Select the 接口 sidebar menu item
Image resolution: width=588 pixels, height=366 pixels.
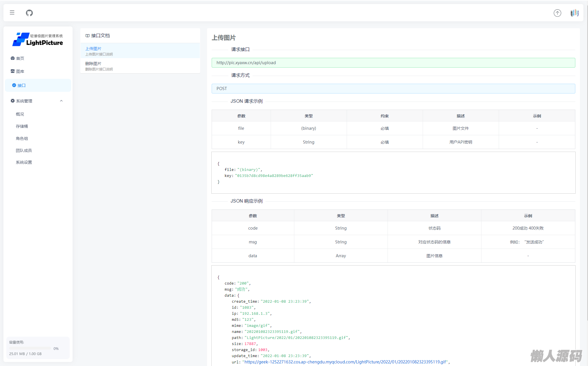[x=38, y=85]
